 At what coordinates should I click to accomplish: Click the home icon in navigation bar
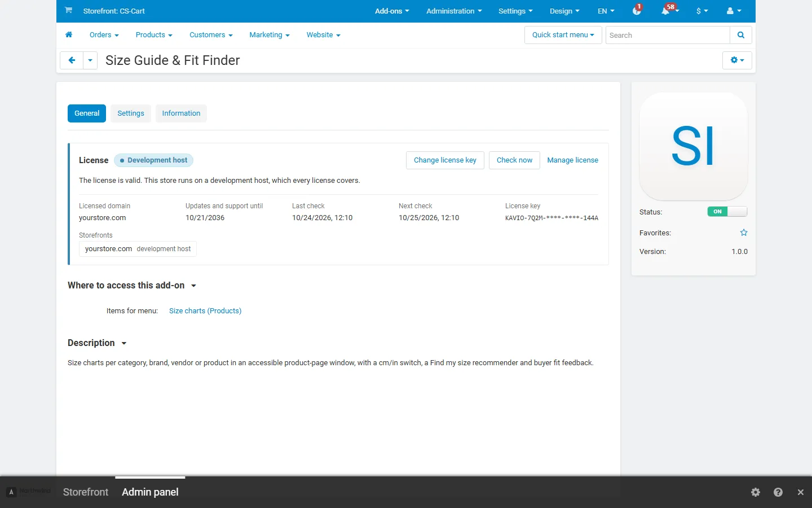click(x=69, y=34)
